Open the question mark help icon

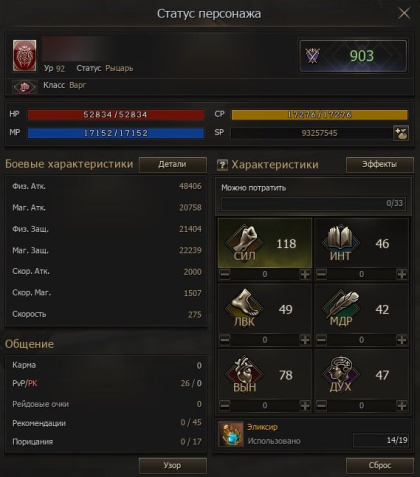pos(222,165)
